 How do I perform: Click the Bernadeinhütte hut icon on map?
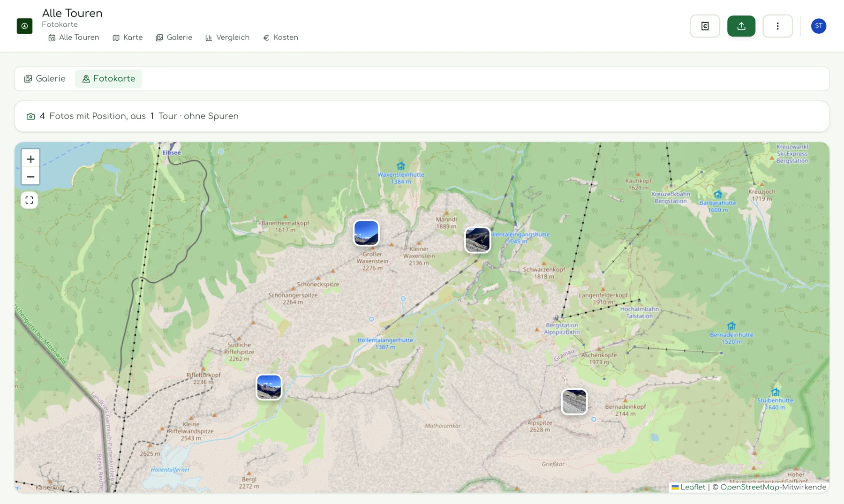(x=731, y=326)
